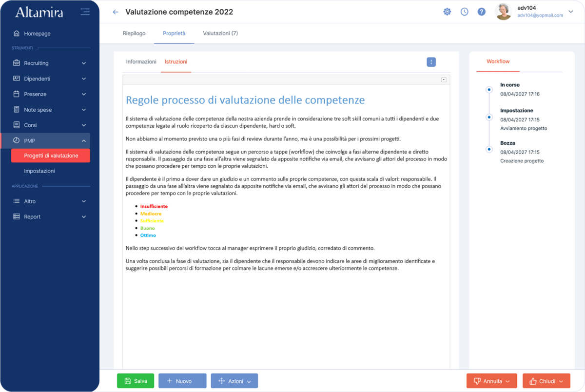Click the thumbs down icon on Annulla

click(x=477, y=381)
